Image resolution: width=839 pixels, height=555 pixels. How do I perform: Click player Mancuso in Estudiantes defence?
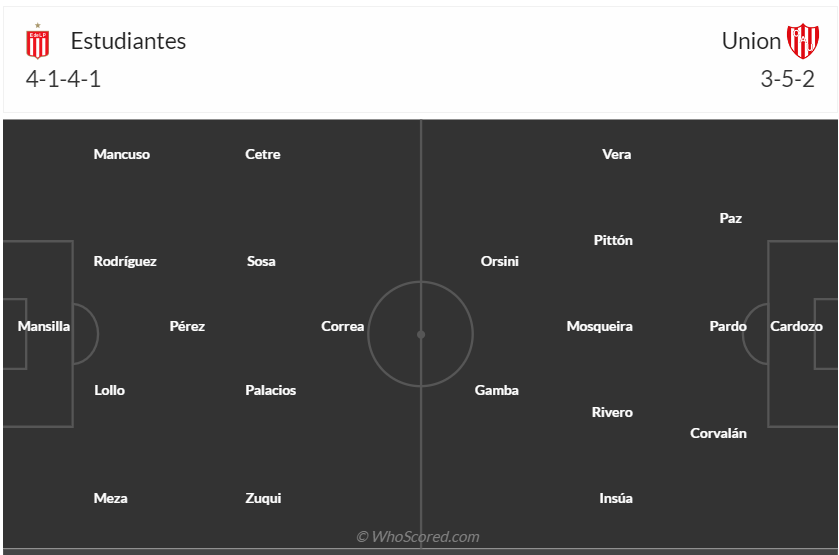tap(122, 154)
